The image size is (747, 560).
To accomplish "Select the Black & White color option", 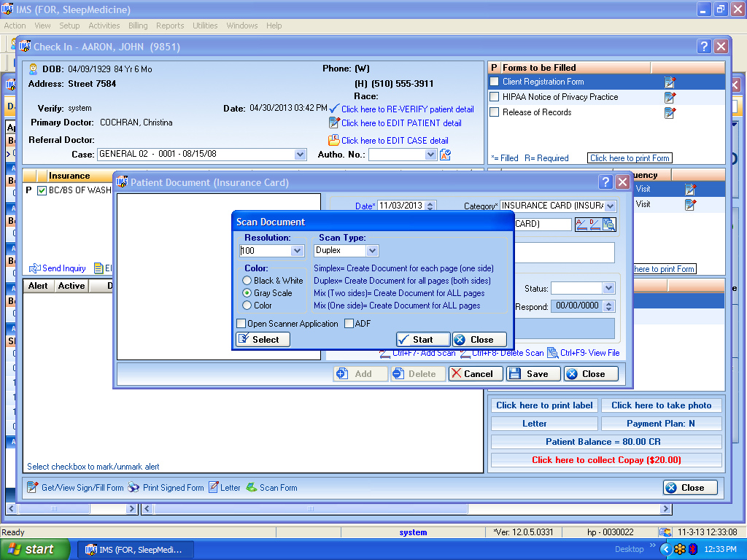I will (248, 281).
